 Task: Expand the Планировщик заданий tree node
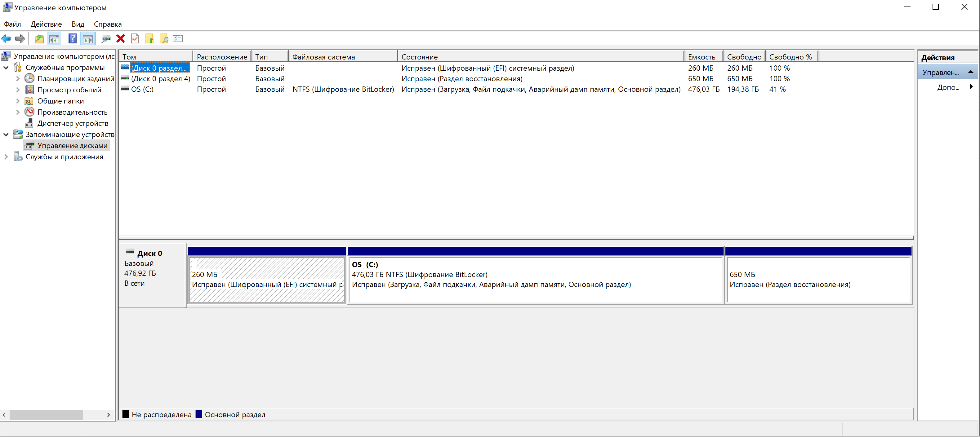point(17,79)
